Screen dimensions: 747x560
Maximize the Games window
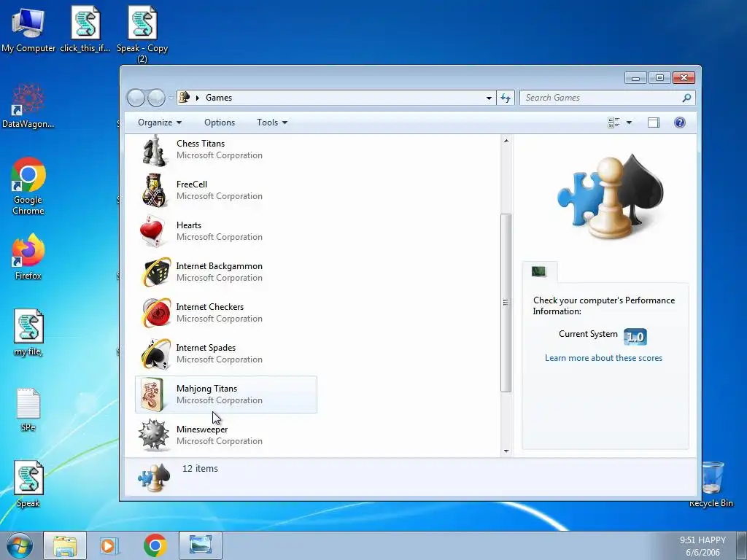(659, 77)
